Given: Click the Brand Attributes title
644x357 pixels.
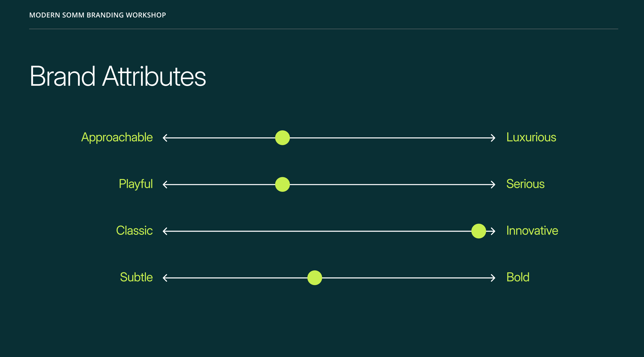Looking at the screenshot, I should click(x=118, y=76).
